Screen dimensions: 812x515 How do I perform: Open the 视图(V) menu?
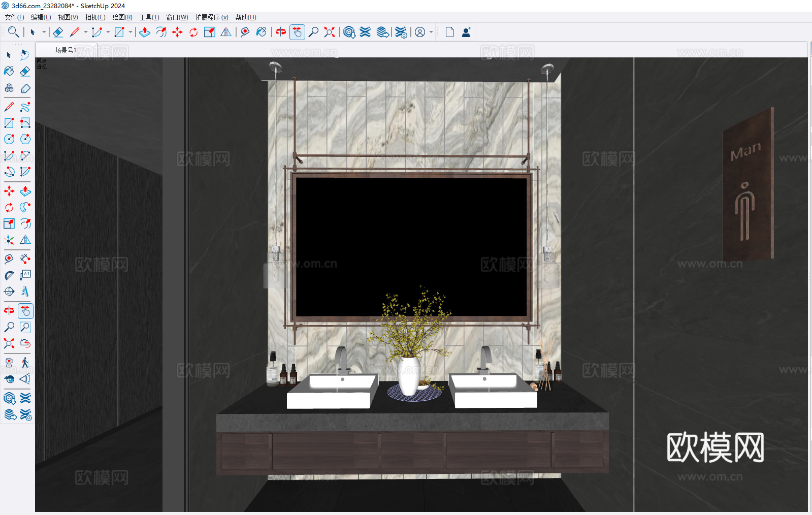tap(68, 17)
